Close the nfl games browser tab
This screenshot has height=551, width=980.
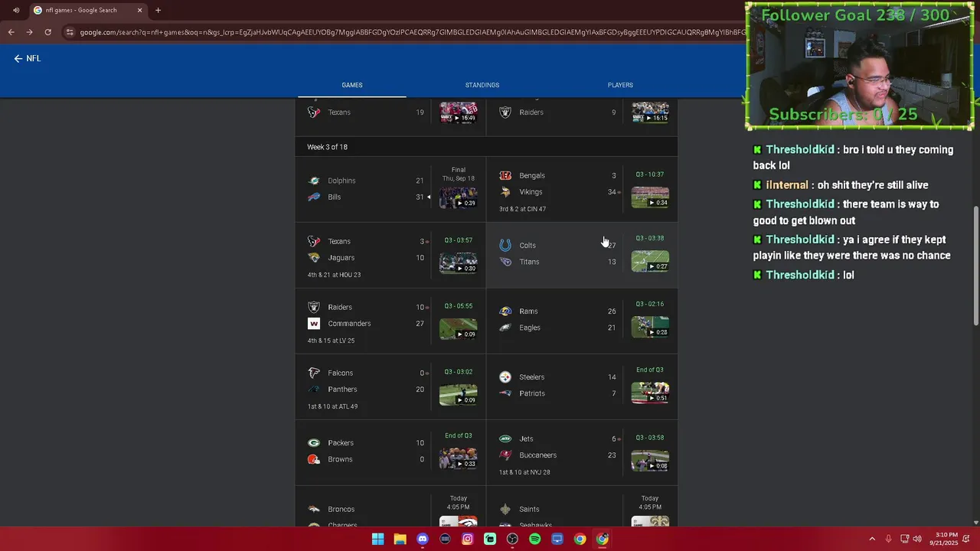point(139,10)
